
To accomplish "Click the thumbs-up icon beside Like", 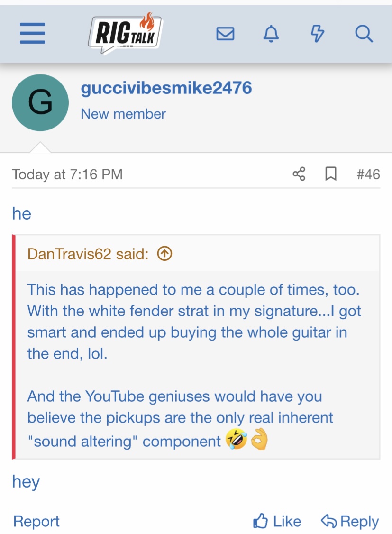I will coord(260,521).
